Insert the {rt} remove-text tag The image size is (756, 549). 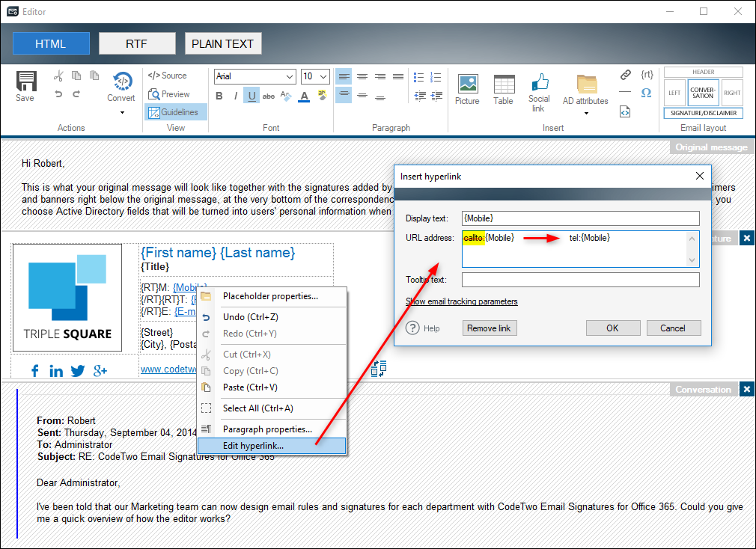[647, 75]
